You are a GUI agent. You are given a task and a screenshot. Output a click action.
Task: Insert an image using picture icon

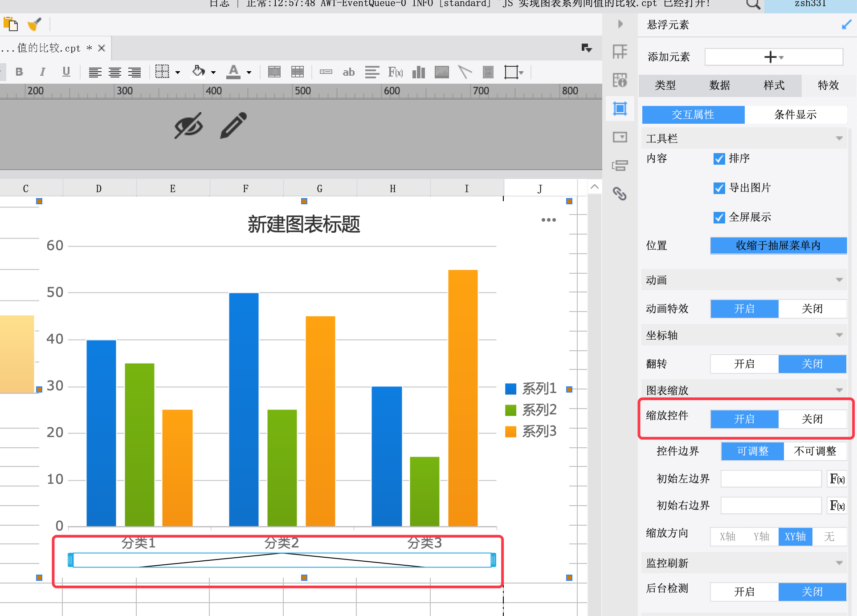click(442, 72)
